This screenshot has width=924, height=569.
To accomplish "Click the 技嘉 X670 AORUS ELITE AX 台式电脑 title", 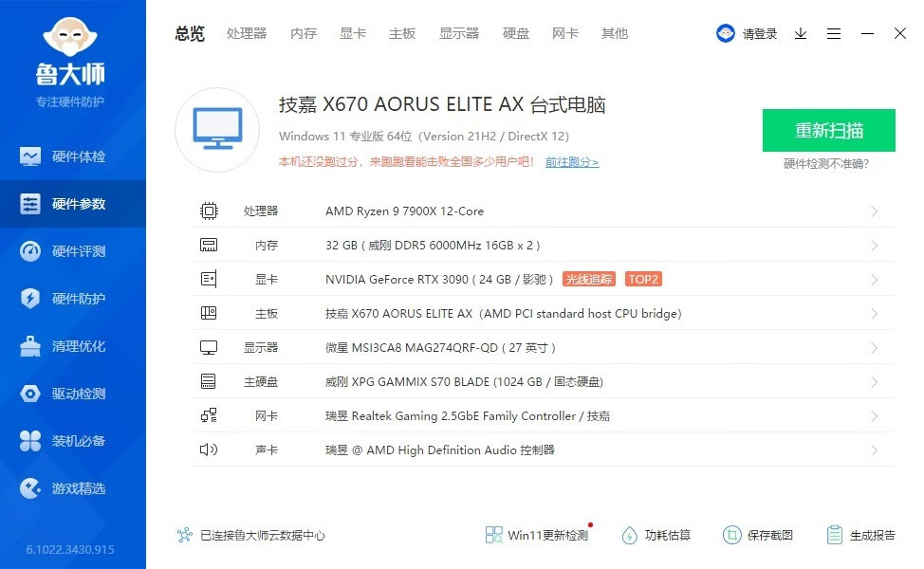I will (442, 104).
